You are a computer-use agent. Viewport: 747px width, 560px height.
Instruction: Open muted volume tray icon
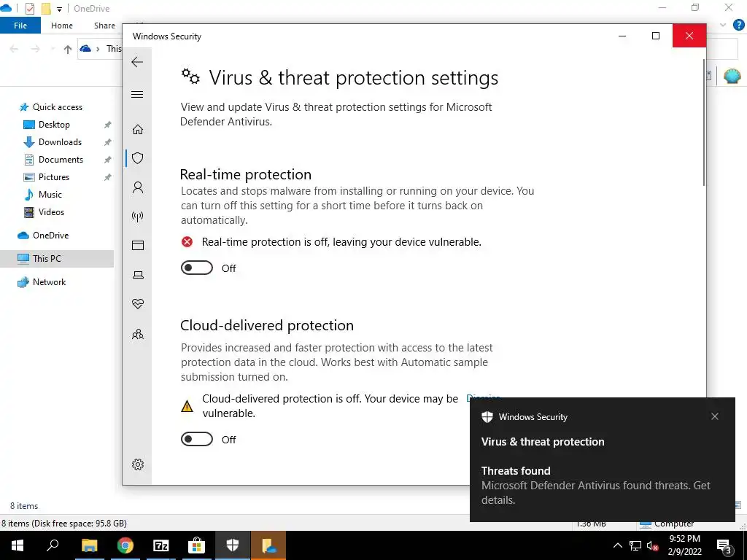click(x=652, y=545)
